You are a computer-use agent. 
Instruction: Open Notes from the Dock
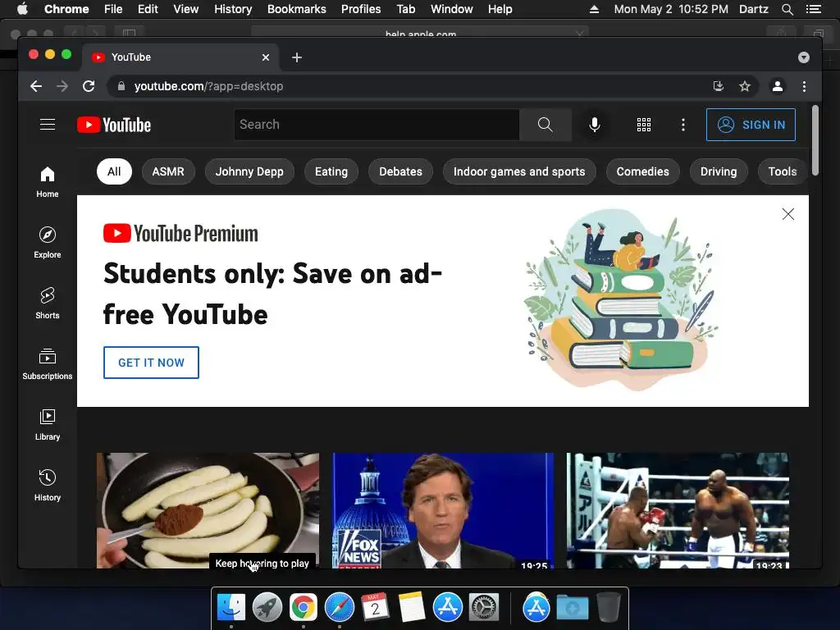[412, 608]
